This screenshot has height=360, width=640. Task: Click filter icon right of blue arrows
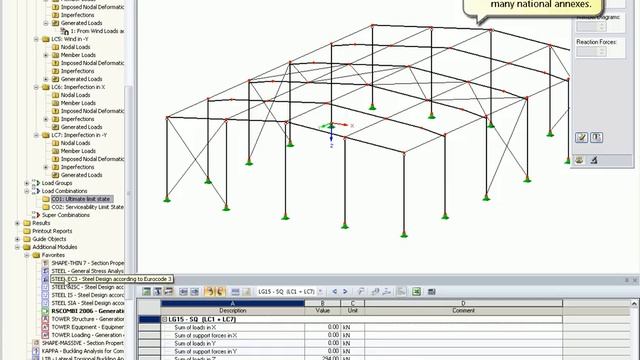click(x=361, y=291)
